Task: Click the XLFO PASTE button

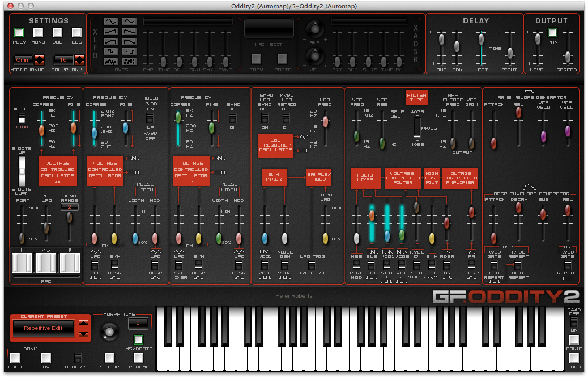Action: pos(282,59)
